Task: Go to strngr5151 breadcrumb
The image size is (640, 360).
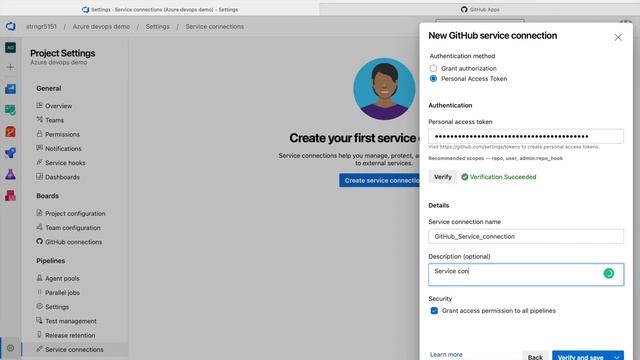Action: 41,27
